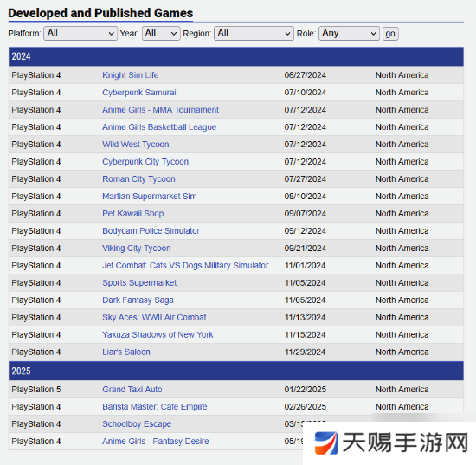This screenshot has width=476, height=465.
Task: Click PlayStation 4 in Knight Sim Life row
Action: (x=36, y=75)
